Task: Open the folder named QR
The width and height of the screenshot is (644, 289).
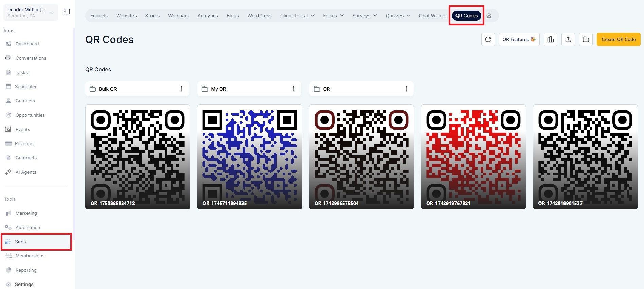Action: tap(361, 89)
